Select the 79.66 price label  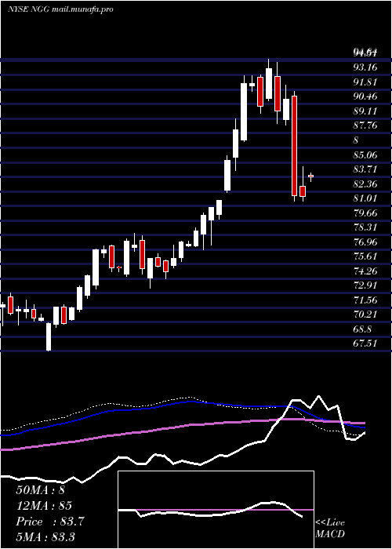click(365, 213)
